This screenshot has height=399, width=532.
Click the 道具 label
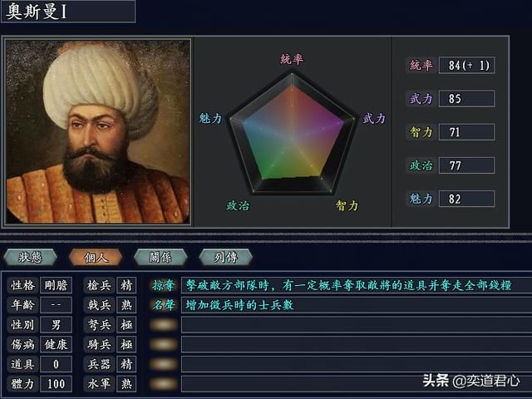22,364
